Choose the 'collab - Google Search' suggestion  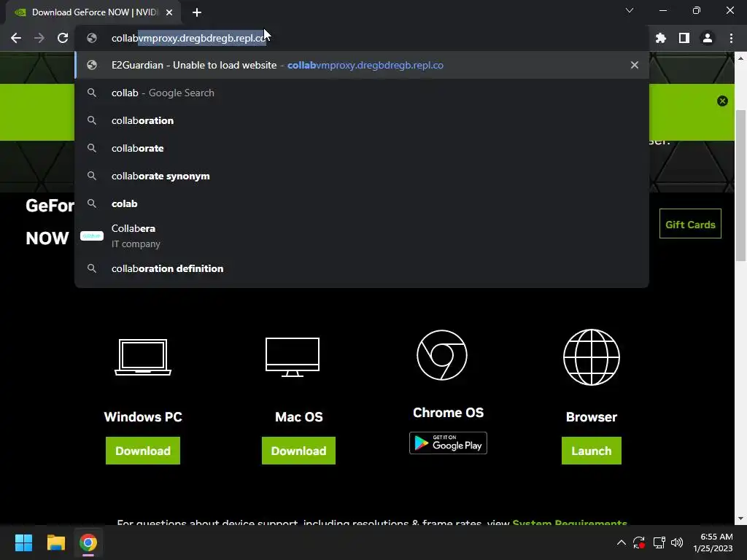(362, 93)
